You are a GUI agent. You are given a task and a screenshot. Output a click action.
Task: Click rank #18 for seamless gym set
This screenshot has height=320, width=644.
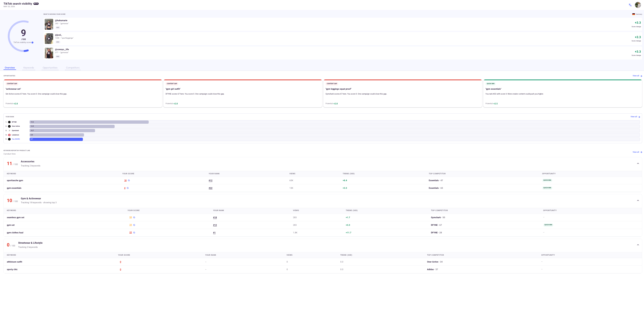(215, 217)
